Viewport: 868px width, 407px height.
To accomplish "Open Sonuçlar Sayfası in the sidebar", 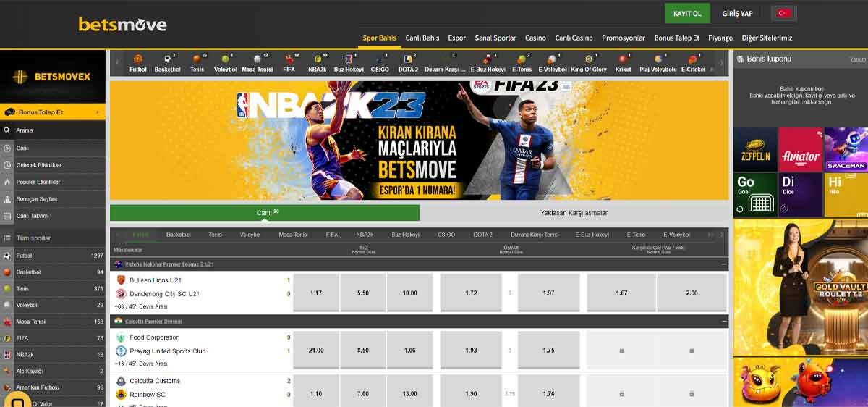I will [53, 199].
